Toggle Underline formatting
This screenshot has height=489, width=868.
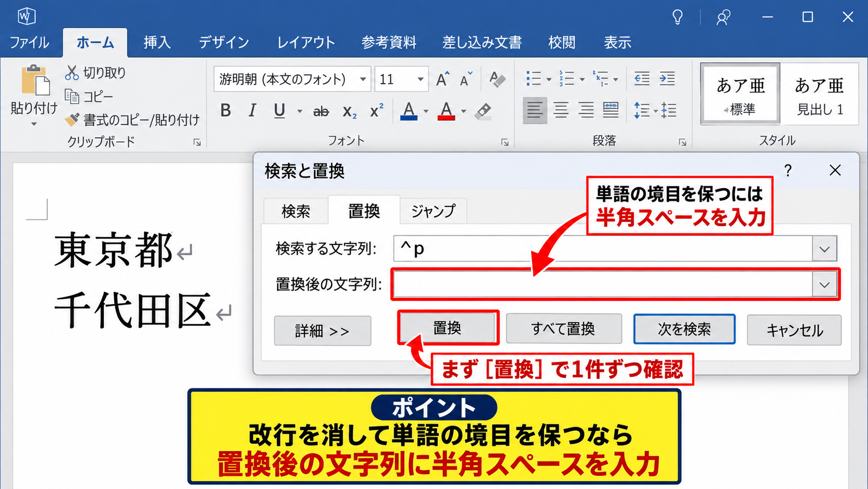[279, 111]
